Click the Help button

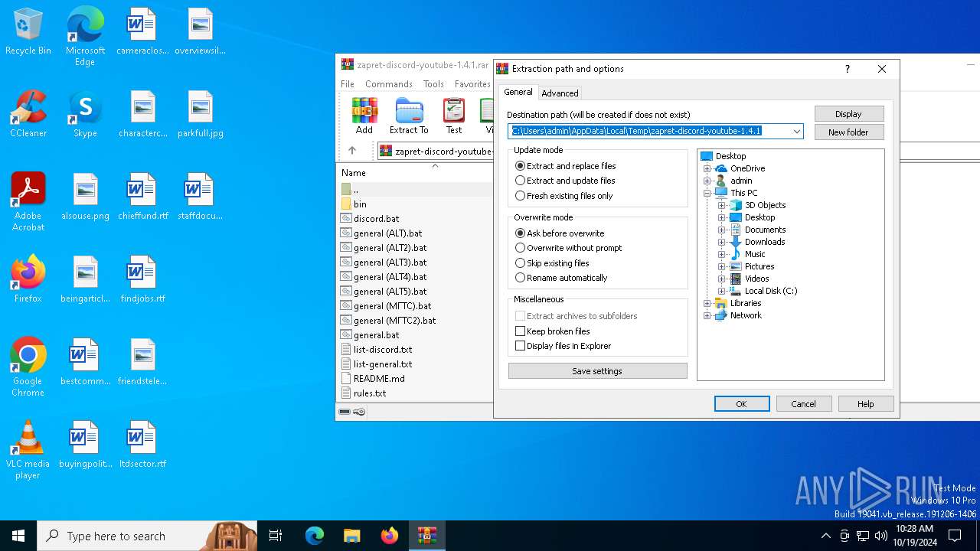click(866, 404)
